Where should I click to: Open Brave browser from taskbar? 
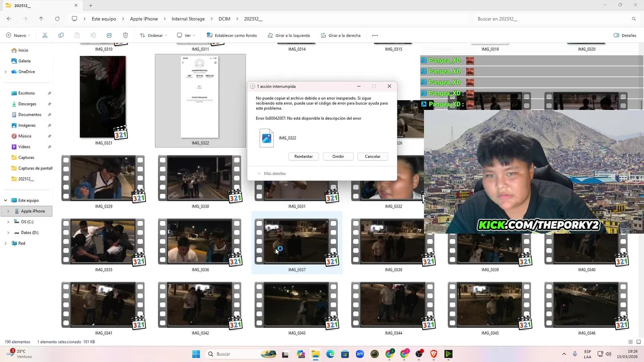point(434,354)
